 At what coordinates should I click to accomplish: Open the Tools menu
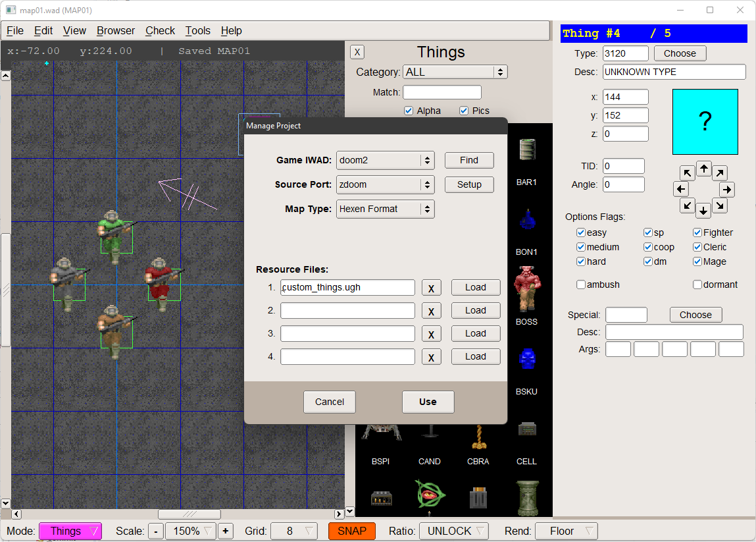(197, 31)
